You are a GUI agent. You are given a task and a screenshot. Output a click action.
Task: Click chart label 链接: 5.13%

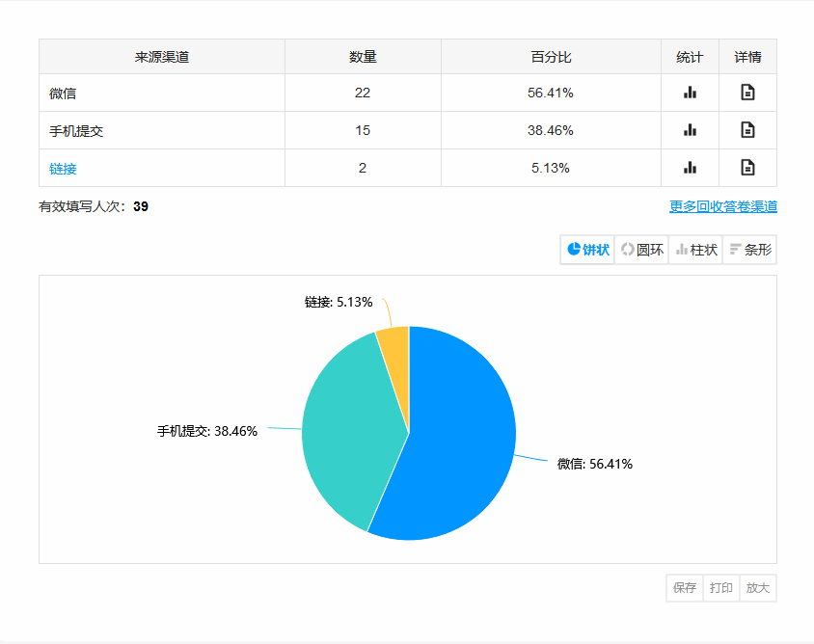click(339, 302)
